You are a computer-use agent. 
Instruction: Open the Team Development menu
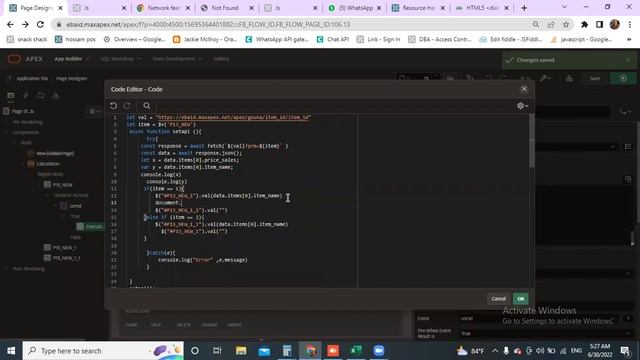tap(177, 59)
